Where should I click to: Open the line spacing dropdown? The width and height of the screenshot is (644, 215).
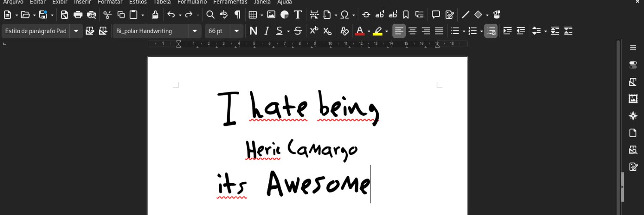[x=545, y=31]
